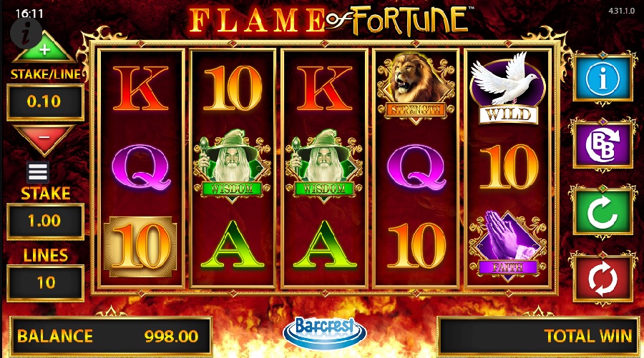Click the Stake/Line value 0.10

coord(45,101)
